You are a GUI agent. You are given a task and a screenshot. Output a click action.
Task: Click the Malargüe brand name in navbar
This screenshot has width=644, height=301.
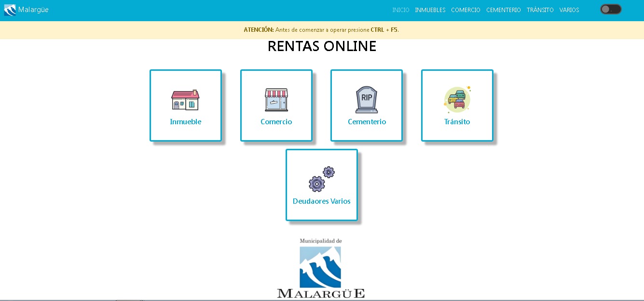(x=33, y=10)
